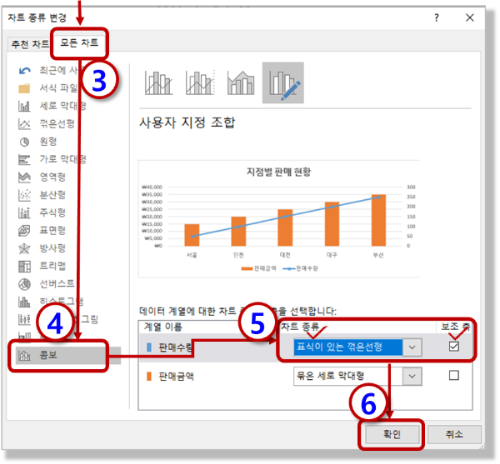Select the 선버스트 category label

click(x=57, y=284)
